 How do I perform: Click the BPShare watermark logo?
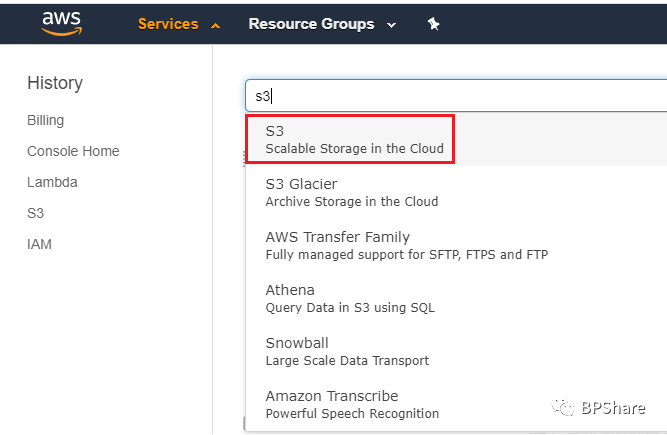(602, 408)
